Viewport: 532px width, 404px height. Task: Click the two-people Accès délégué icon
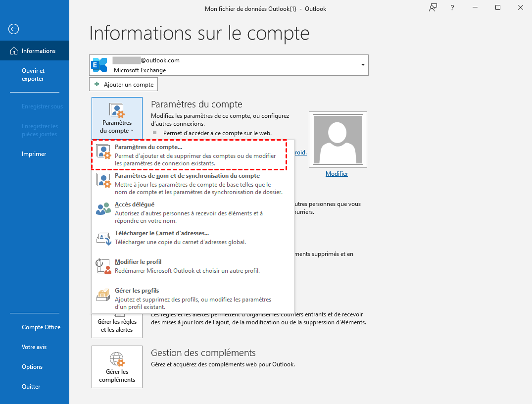coord(103,208)
